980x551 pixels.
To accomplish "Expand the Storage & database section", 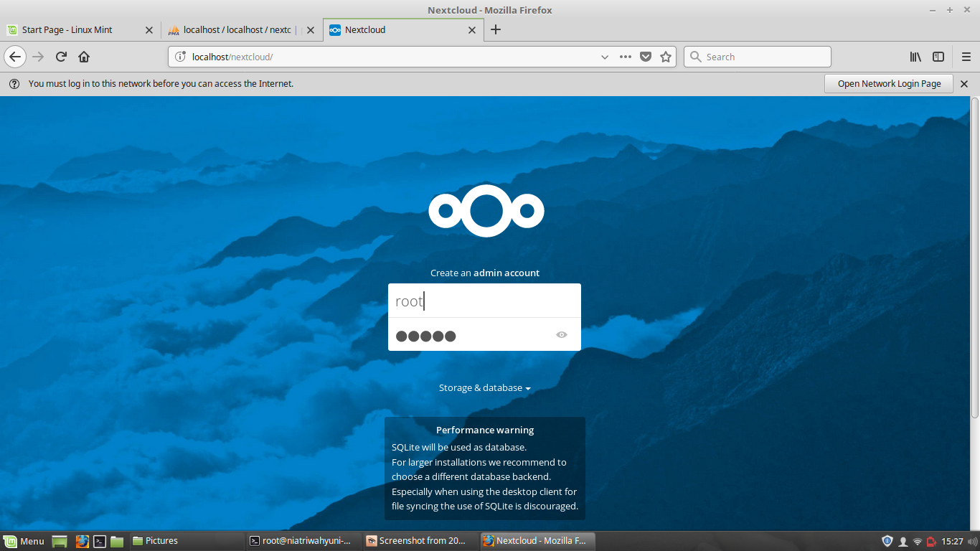I will [x=484, y=387].
